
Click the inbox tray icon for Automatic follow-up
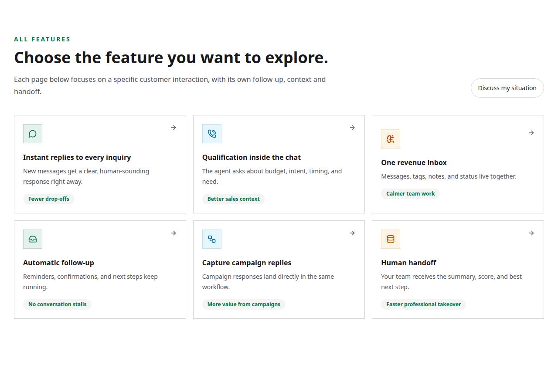pyautogui.click(x=33, y=239)
